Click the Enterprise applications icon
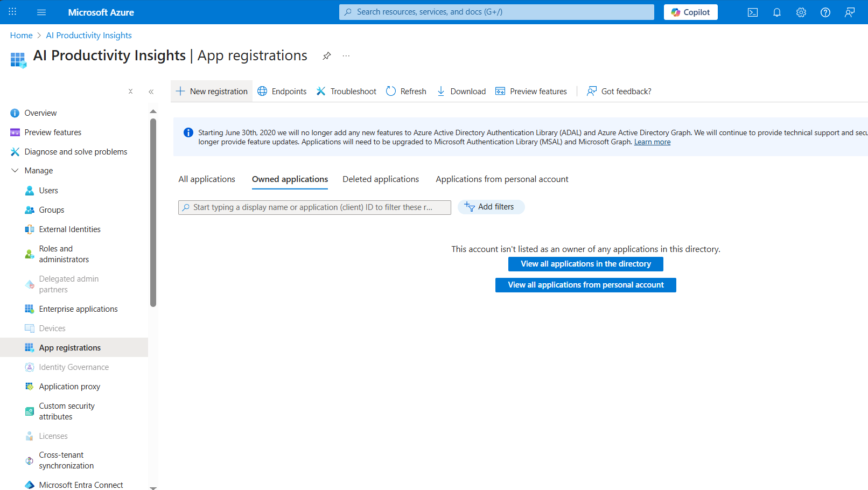Screen dimensions: 868x490 pos(30,309)
